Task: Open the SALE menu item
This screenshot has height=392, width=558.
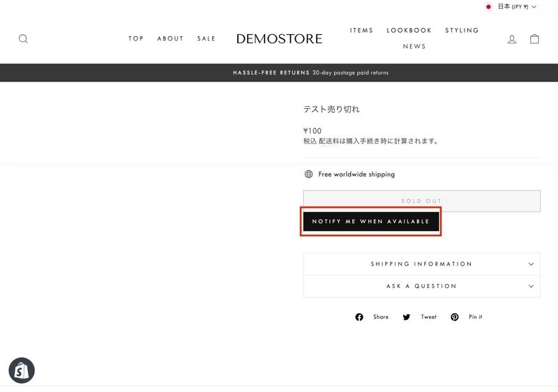Action: [x=206, y=38]
